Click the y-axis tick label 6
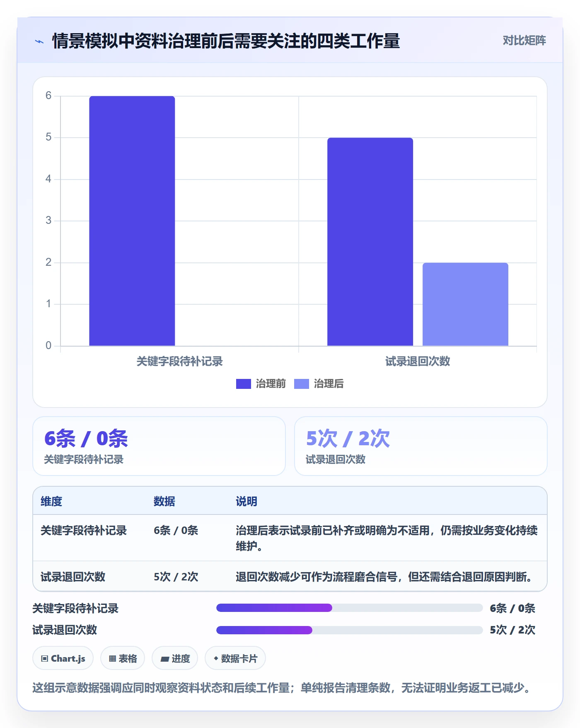The height and width of the screenshot is (728, 580). point(48,96)
